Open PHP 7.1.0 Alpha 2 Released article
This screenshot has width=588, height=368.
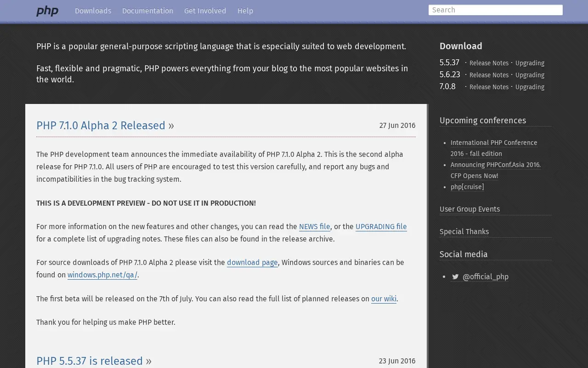click(101, 126)
